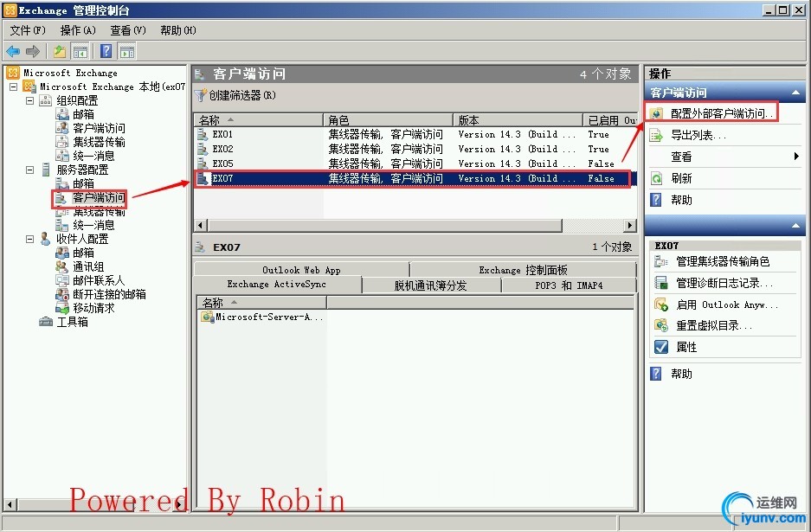Sort by 角色 column header
This screenshot has width=811, height=532.
[x=388, y=120]
